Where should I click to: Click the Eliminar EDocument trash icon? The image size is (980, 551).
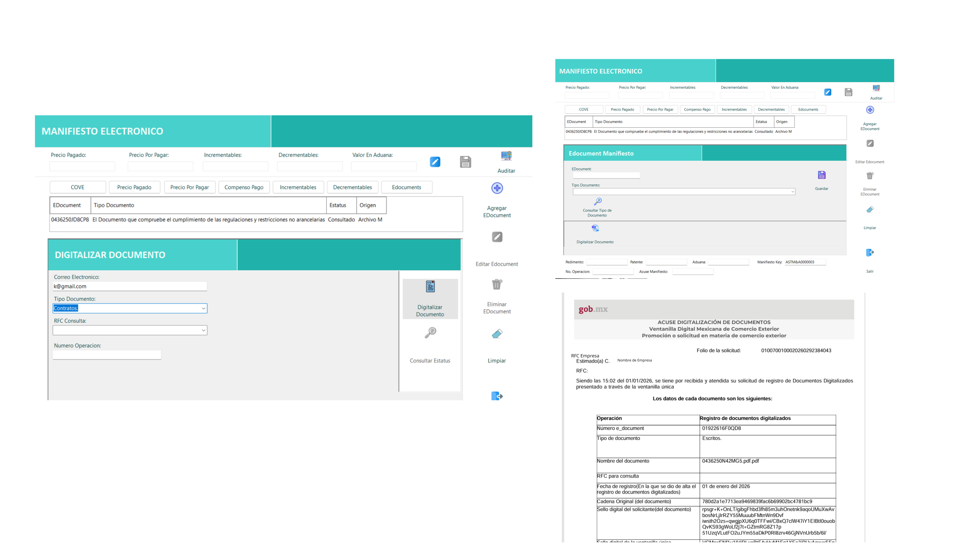[497, 284]
